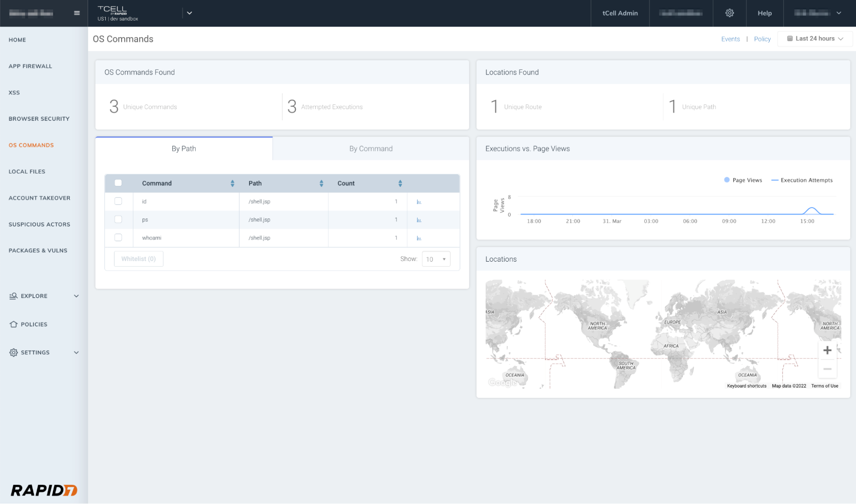
Task: Open the settings gear in top bar
Action: click(x=729, y=13)
